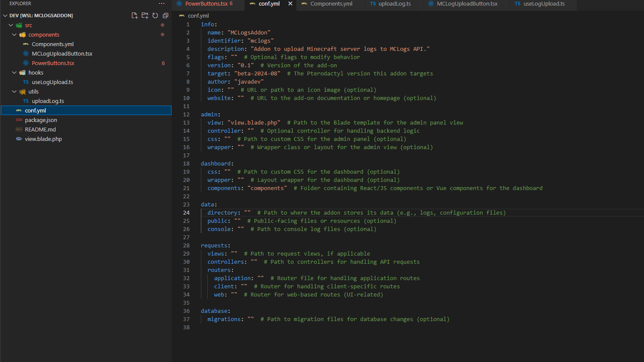Open package.json in the Explorer tree
This screenshot has width=644, height=362.
(x=41, y=120)
